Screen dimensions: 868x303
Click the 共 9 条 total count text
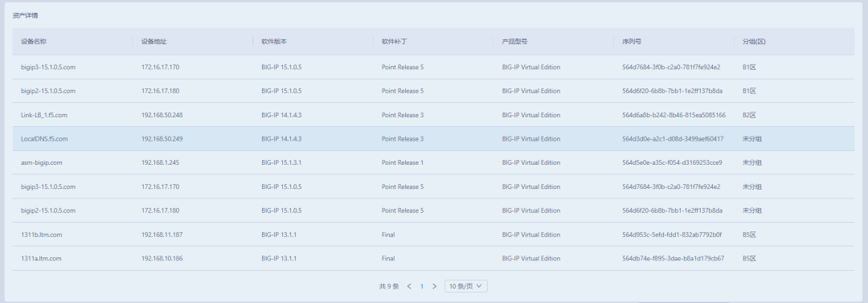point(389,286)
